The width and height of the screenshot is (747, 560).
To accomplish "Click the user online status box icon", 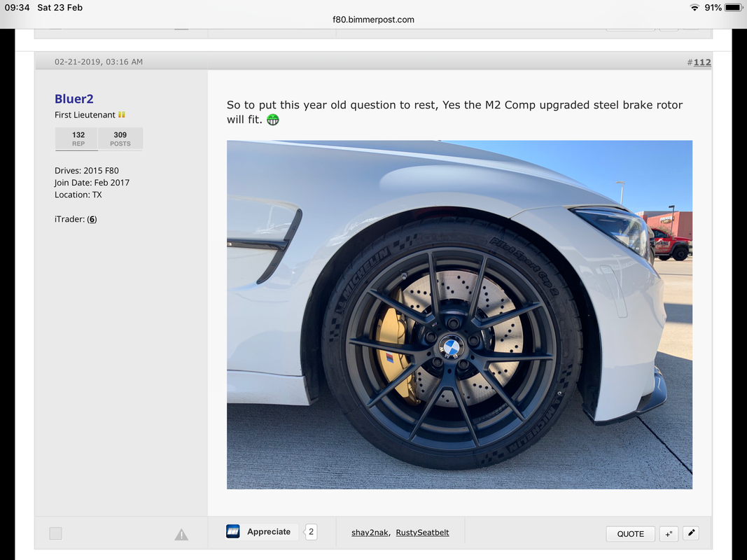I will coord(56,533).
